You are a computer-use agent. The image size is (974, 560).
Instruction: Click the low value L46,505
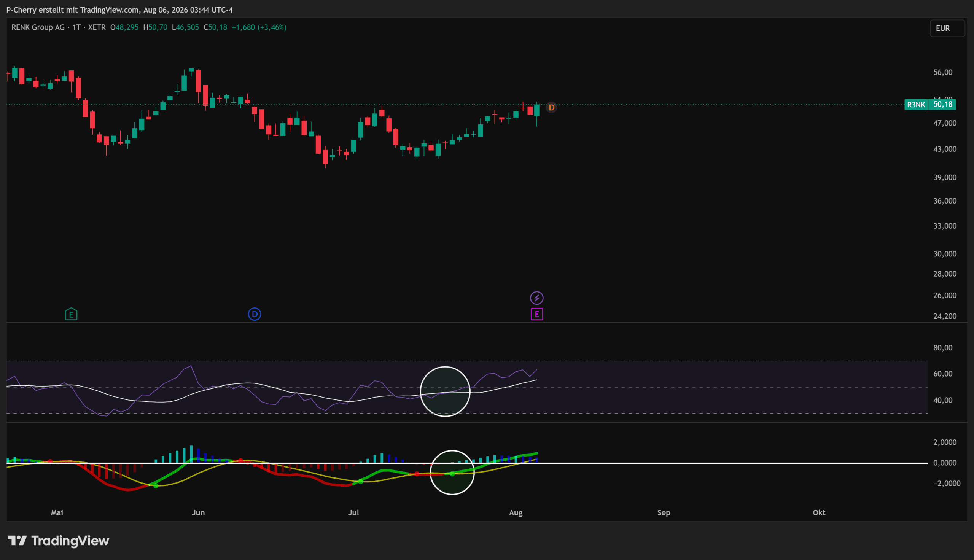tap(185, 27)
